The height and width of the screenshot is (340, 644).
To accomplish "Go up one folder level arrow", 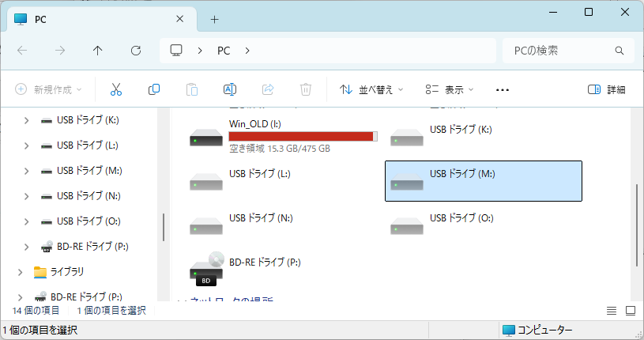I will click(98, 51).
